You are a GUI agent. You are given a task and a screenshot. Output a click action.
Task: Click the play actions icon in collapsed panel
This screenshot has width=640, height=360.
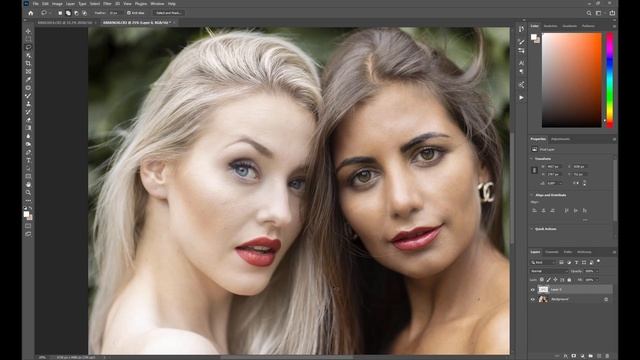coord(522,98)
